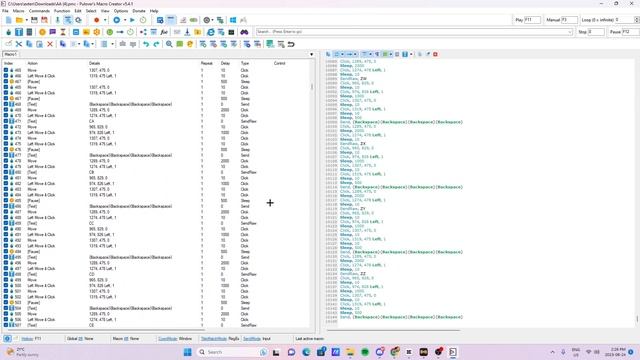
Task: Click the macro list vertical scrollbar thumb
Action: (x=312, y=87)
